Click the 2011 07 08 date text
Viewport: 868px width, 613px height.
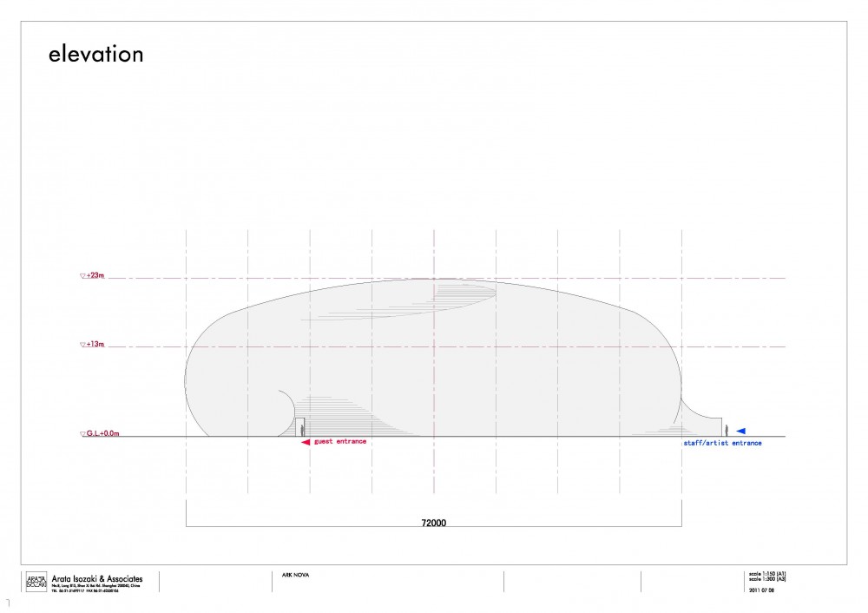click(x=762, y=590)
